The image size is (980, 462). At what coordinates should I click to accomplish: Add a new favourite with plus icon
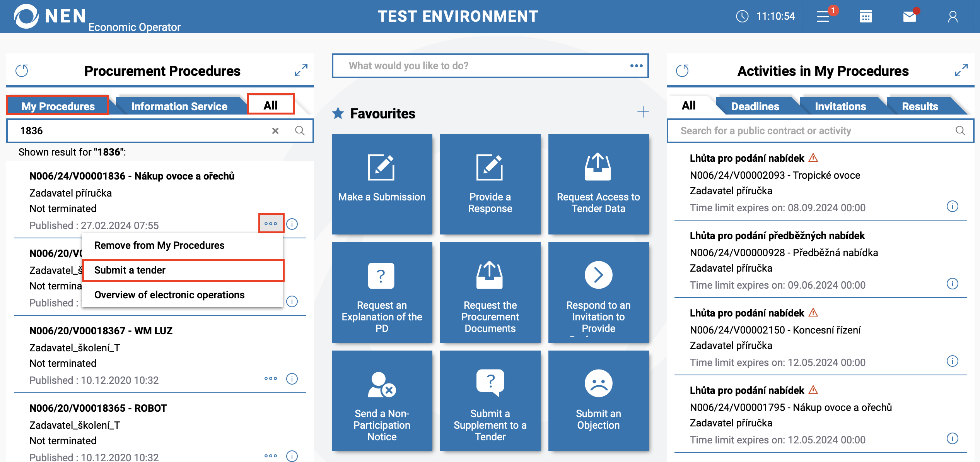[x=643, y=112]
